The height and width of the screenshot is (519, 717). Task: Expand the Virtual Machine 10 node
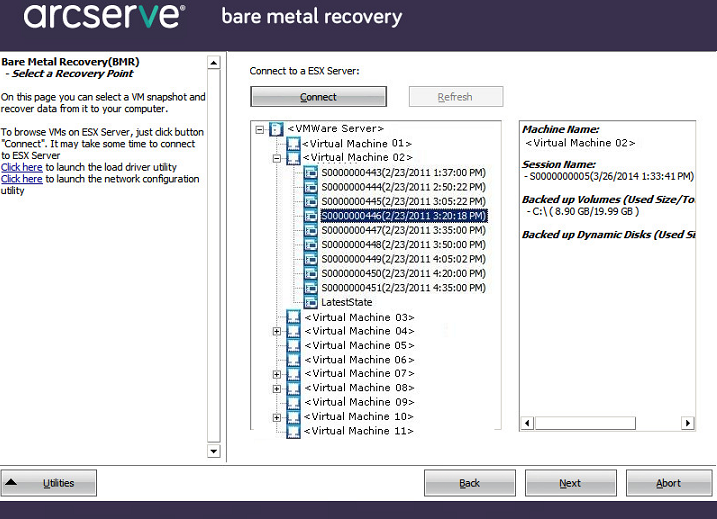point(277,417)
